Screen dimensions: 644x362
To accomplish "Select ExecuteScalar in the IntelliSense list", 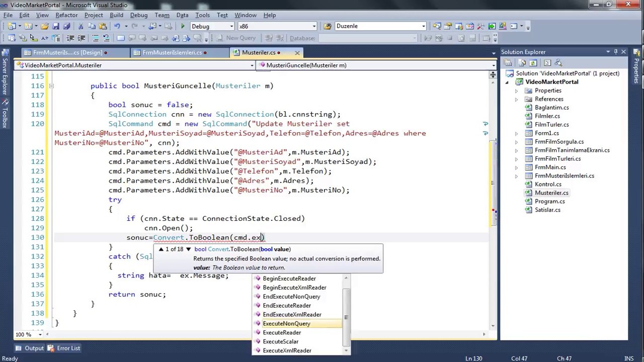I will click(x=280, y=341).
